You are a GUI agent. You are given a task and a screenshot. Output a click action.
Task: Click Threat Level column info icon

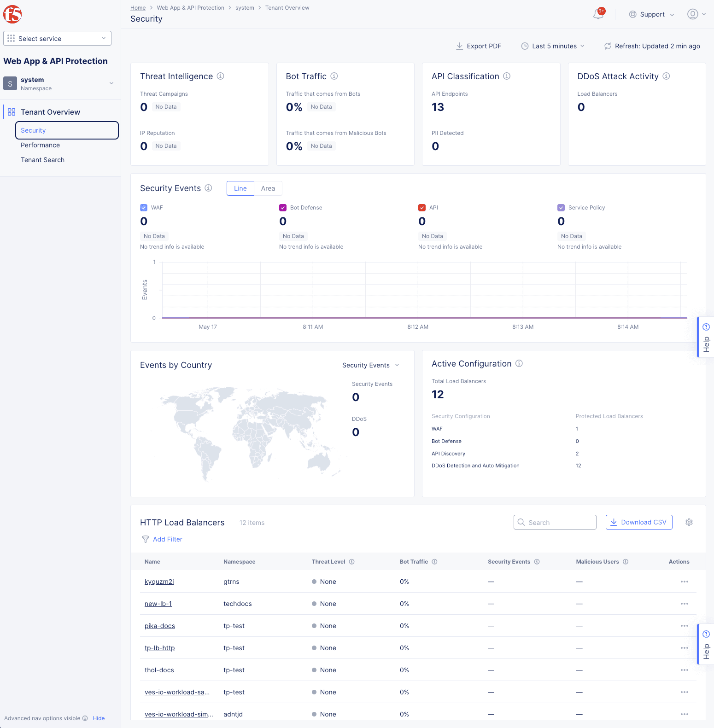coord(352,562)
